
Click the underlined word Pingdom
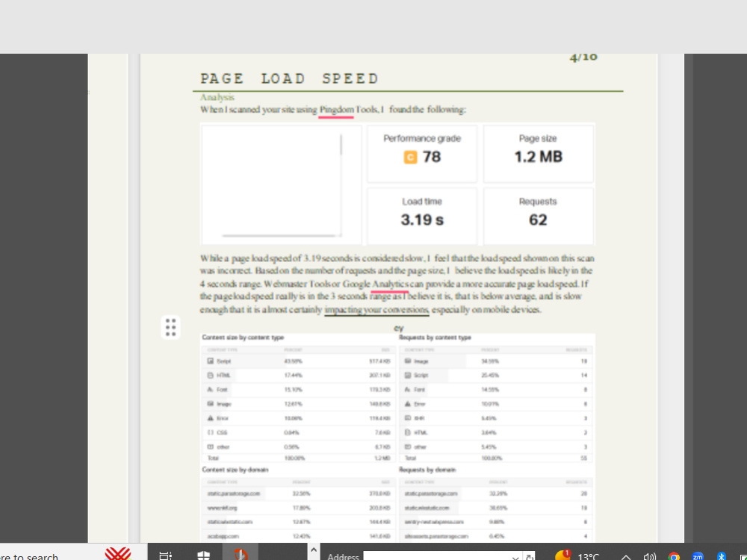(337, 110)
